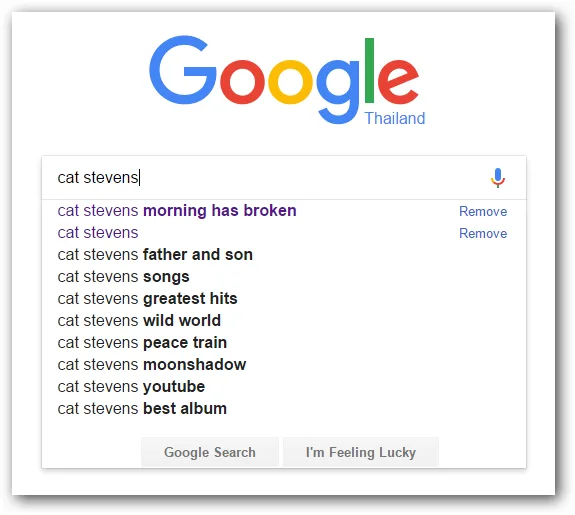Pick the cat stevens songs suggestion

click(124, 277)
